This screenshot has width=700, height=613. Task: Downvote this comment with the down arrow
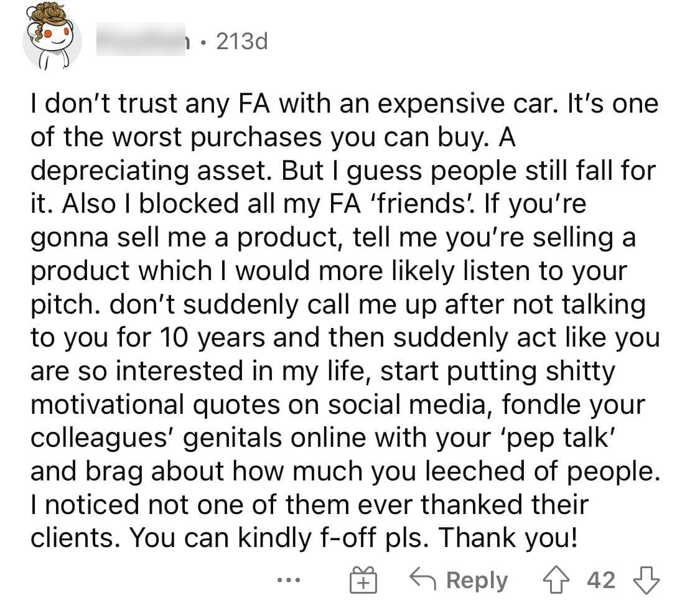click(x=646, y=580)
